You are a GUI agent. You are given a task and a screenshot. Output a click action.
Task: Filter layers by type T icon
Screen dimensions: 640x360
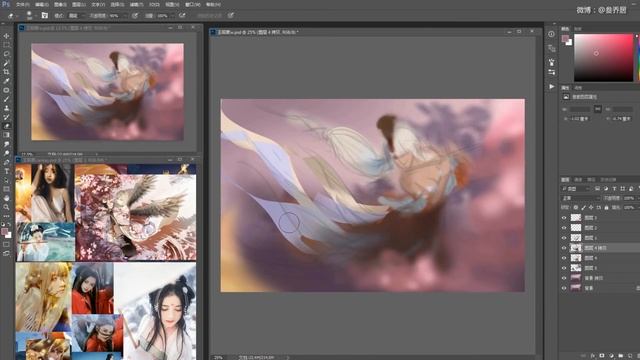tap(614, 189)
